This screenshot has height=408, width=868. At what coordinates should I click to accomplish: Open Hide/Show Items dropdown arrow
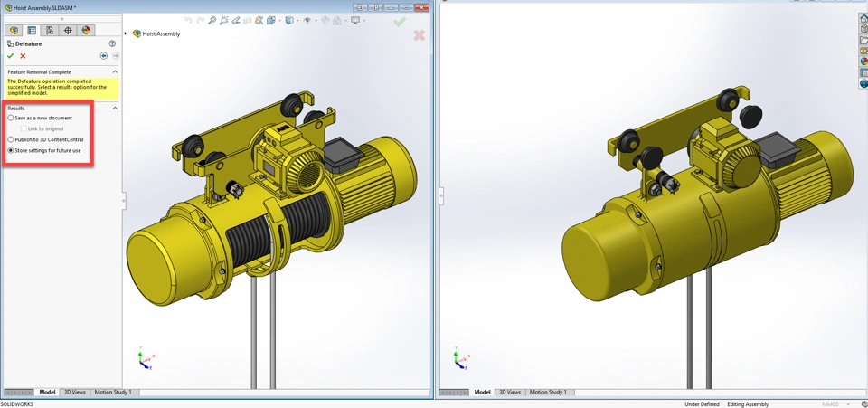(316, 21)
